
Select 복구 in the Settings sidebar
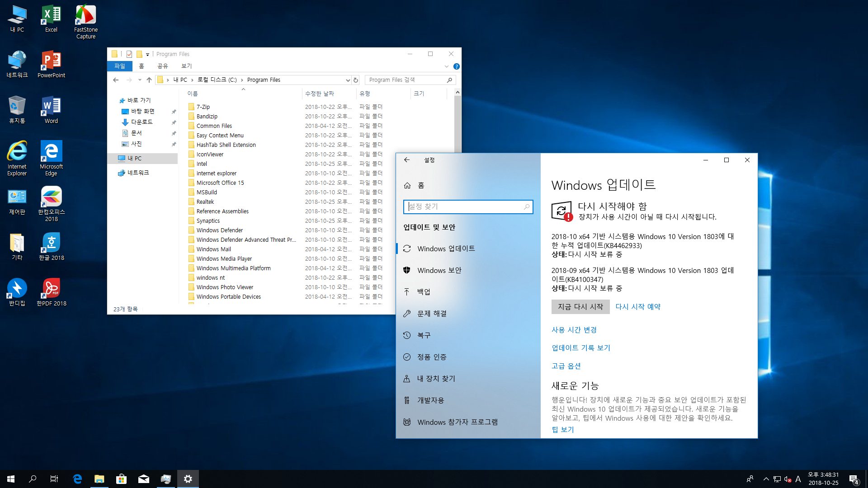468,335
